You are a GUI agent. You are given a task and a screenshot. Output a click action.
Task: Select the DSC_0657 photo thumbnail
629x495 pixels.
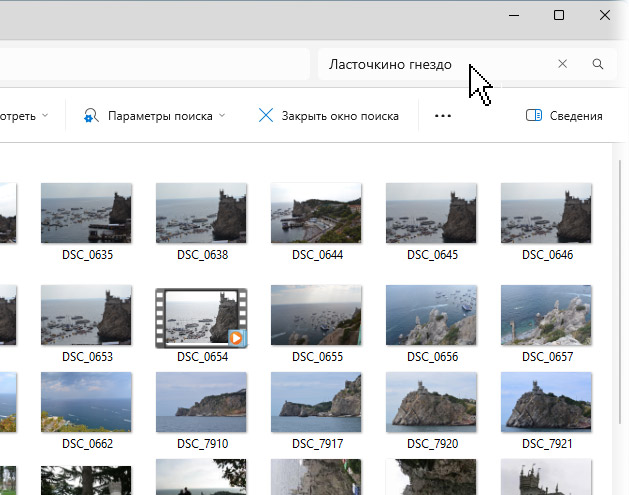546,315
